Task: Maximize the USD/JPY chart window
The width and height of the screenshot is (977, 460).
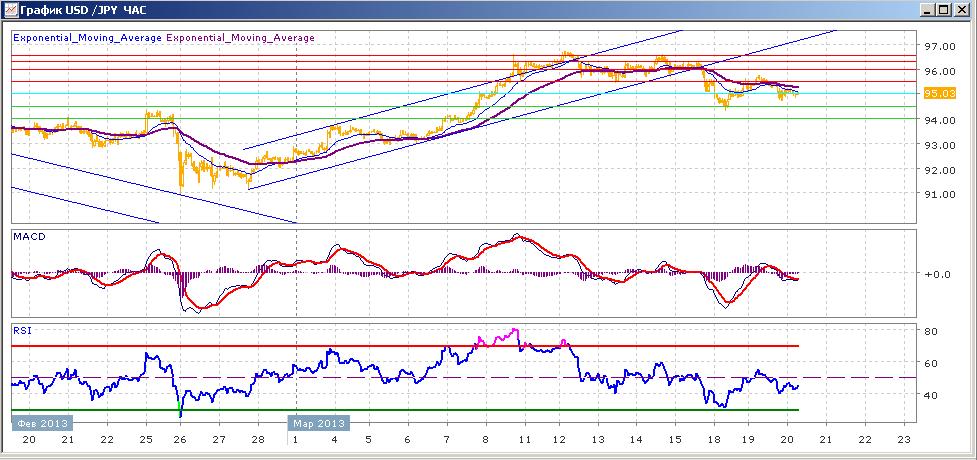Action: coord(943,10)
